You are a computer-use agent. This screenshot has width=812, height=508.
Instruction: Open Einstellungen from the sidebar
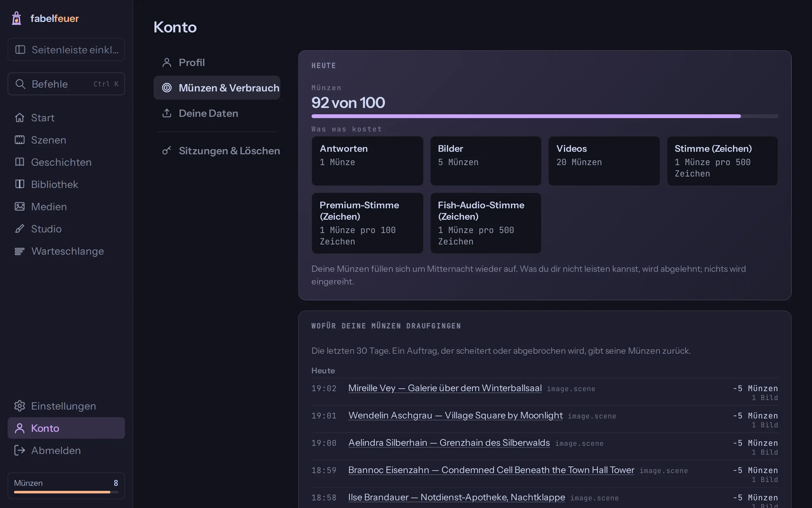coord(66,406)
